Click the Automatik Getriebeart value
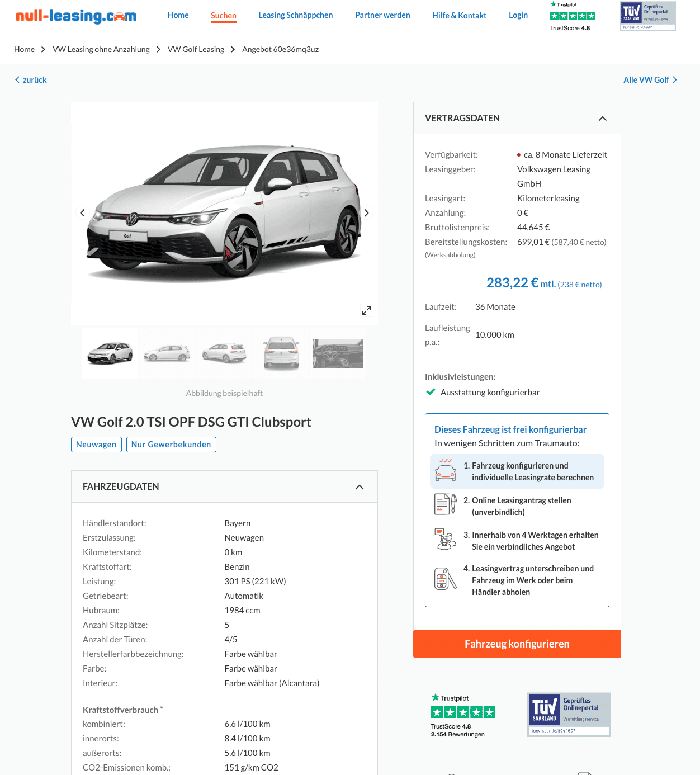 click(244, 596)
